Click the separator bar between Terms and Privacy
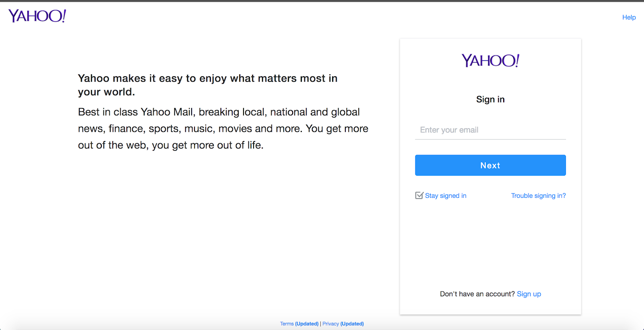This screenshot has height=330, width=644. click(x=320, y=324)
